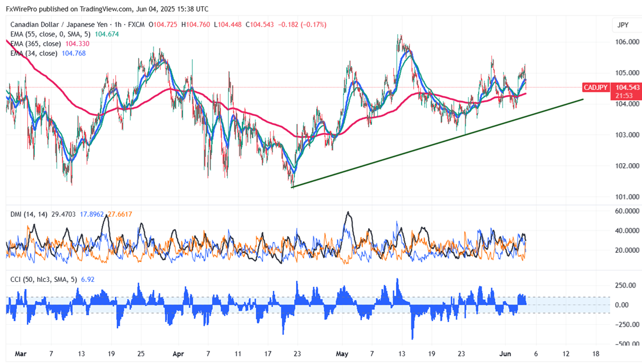Select the Canadian Dollar / Japanese Yen title
Image resolution: width=642 pixels, height=364 pixels.
pyautogui.click(x=59, y=25)
